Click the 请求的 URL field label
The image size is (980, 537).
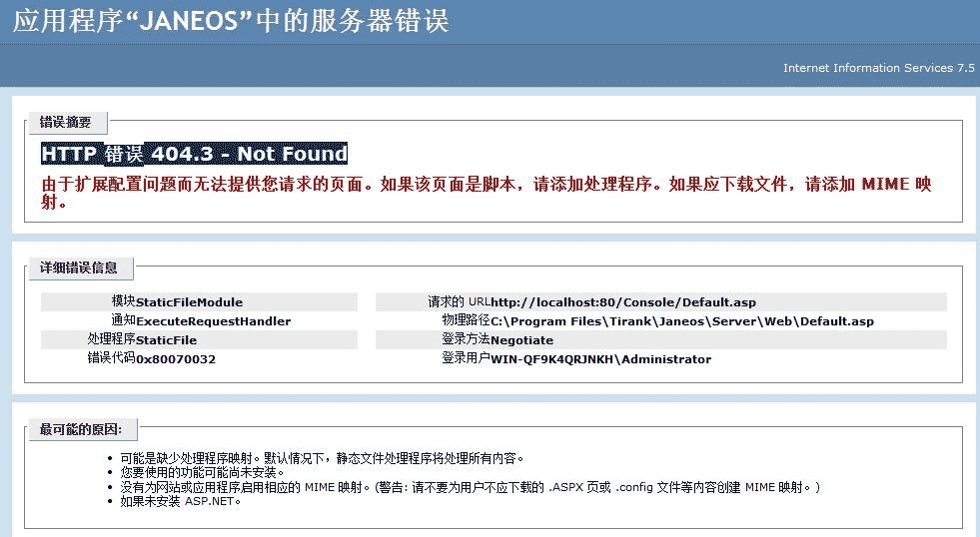459,301
